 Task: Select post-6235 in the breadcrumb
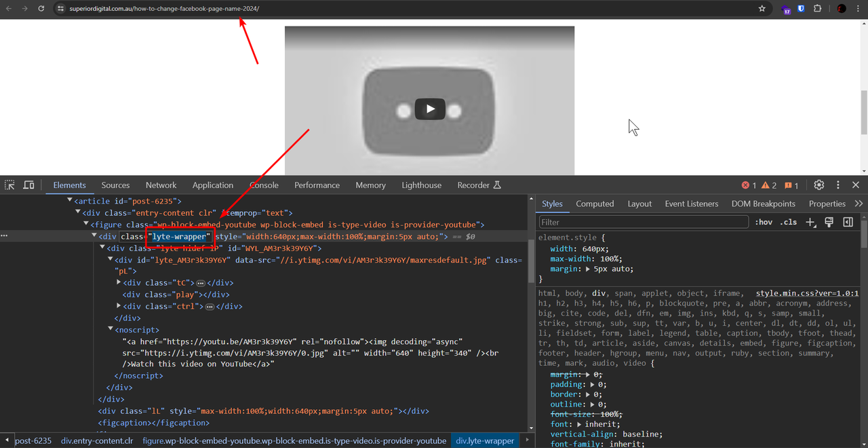coord(33,441)
